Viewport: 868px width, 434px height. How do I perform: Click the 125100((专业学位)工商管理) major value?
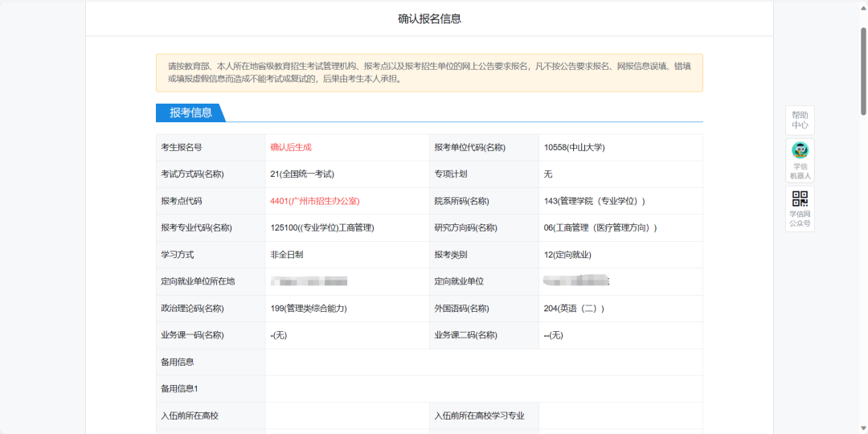tap(322, 227)
